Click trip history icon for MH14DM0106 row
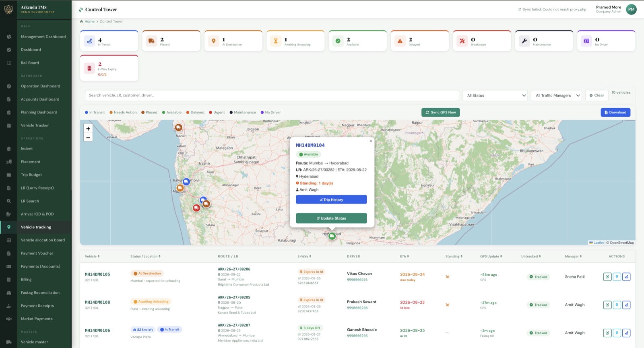The image size is (644, 348). coord(626,333)
